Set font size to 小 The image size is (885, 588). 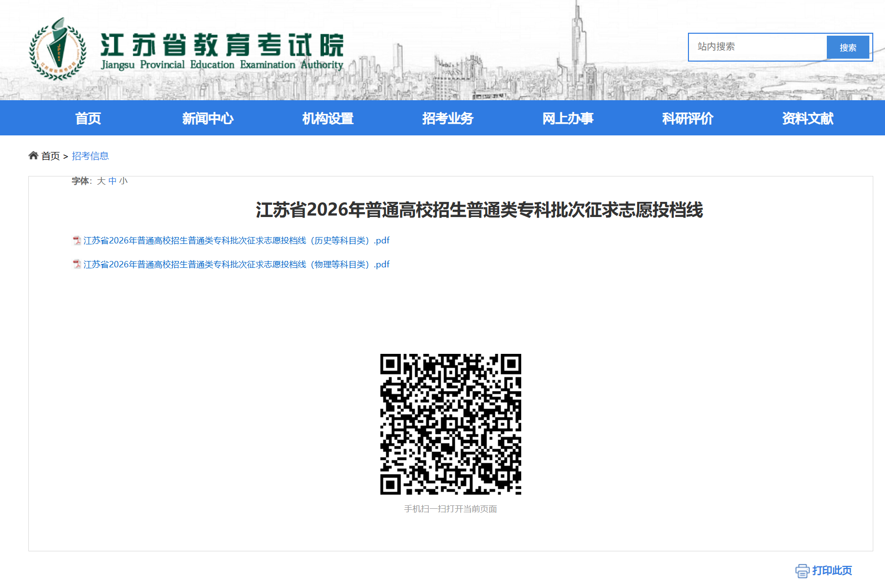tap(123, 181)
